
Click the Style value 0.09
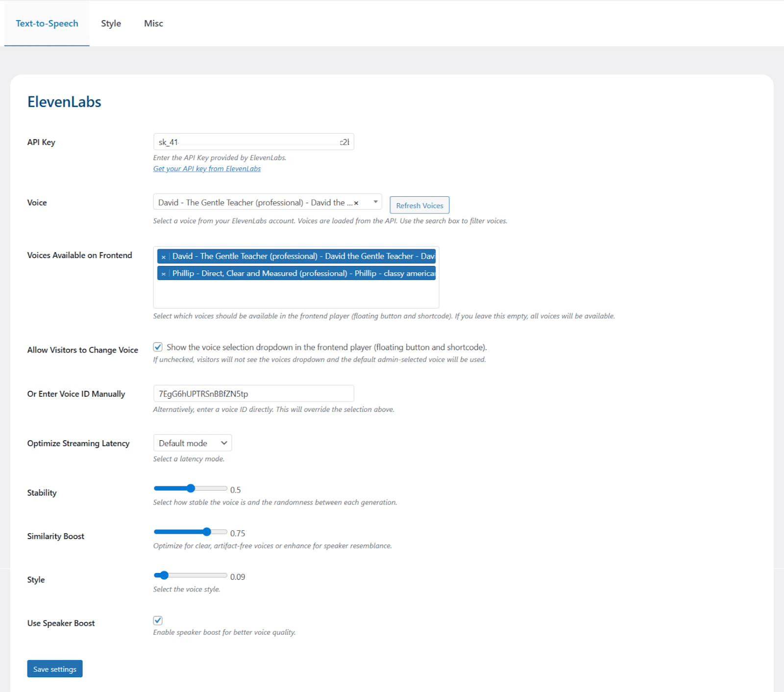(238, 577)
